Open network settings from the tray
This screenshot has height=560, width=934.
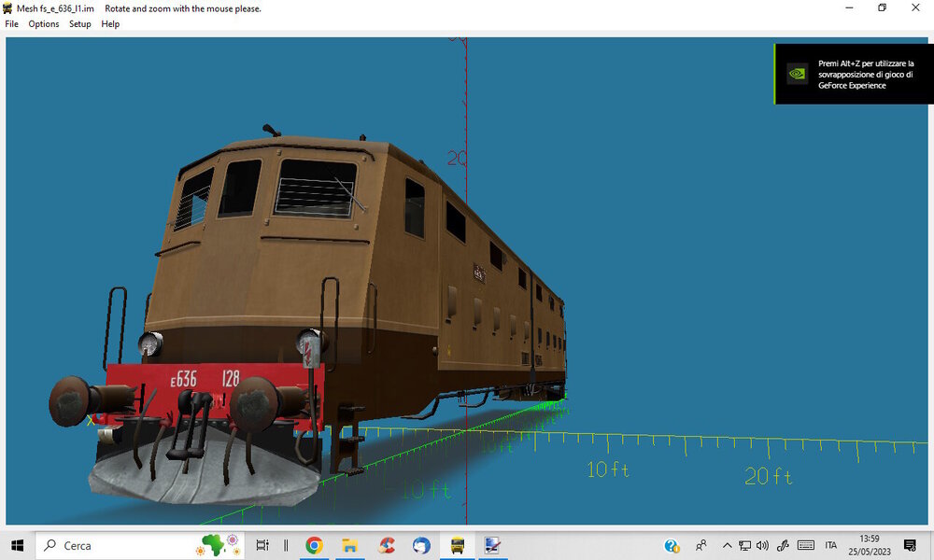[x=744, y=545]
